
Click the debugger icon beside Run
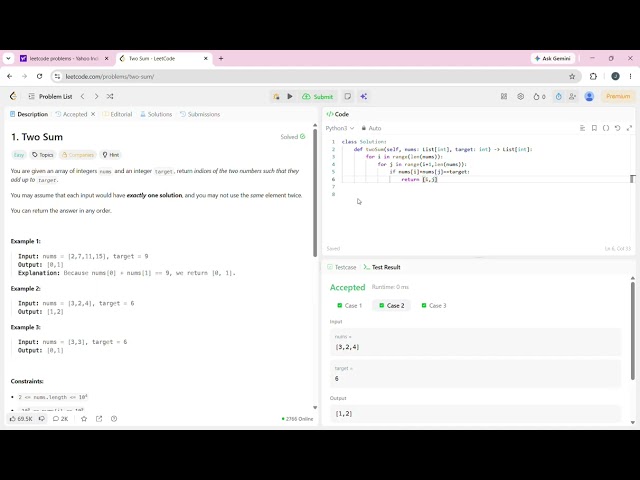pyautogui.click(x=276, y=96)
